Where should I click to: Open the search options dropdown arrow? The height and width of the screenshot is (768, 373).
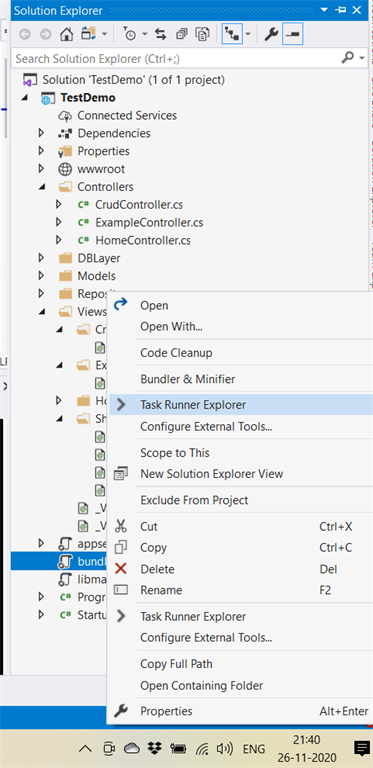(x=362, y=59)
